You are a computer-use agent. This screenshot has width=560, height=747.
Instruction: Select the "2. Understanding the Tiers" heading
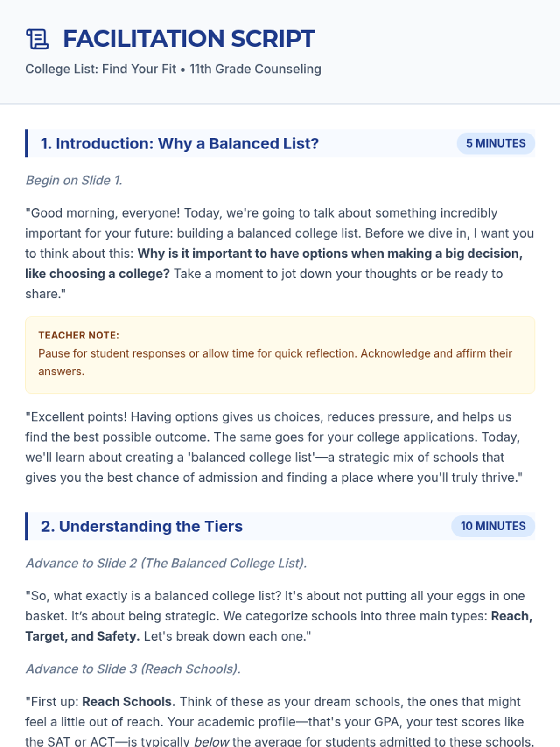[x=141, y=526]
